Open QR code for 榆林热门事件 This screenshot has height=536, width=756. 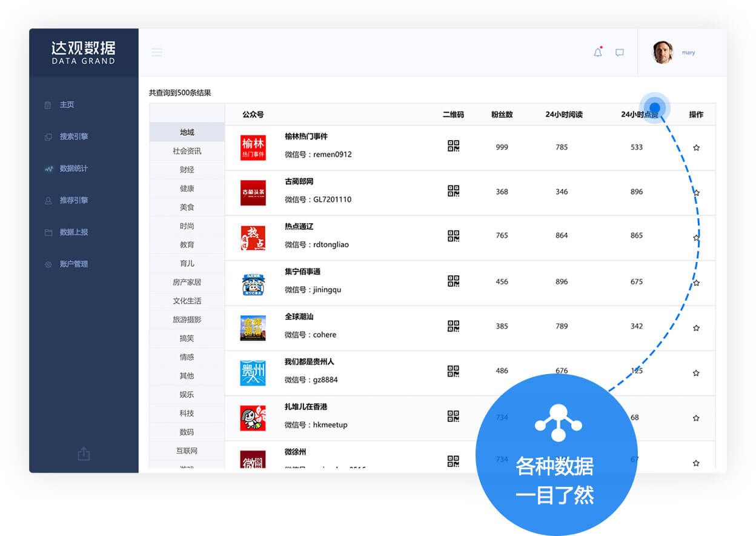point(453,146)
